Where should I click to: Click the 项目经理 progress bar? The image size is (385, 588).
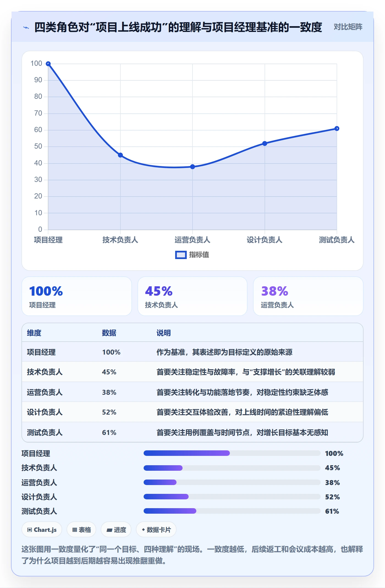[232, 453]
